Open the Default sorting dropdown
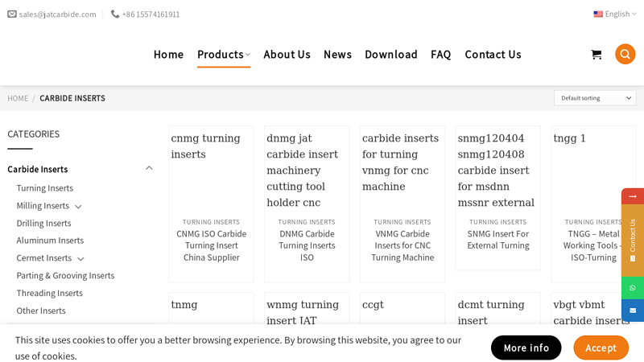Screen dimensions: 644x362 coord(595,98)
